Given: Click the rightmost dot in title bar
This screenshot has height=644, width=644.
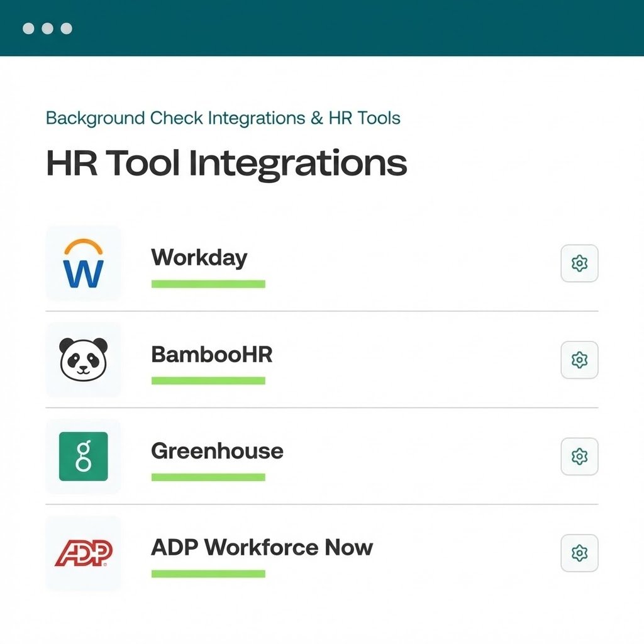Looking at the screenshot, I should (x=66, y=28).
